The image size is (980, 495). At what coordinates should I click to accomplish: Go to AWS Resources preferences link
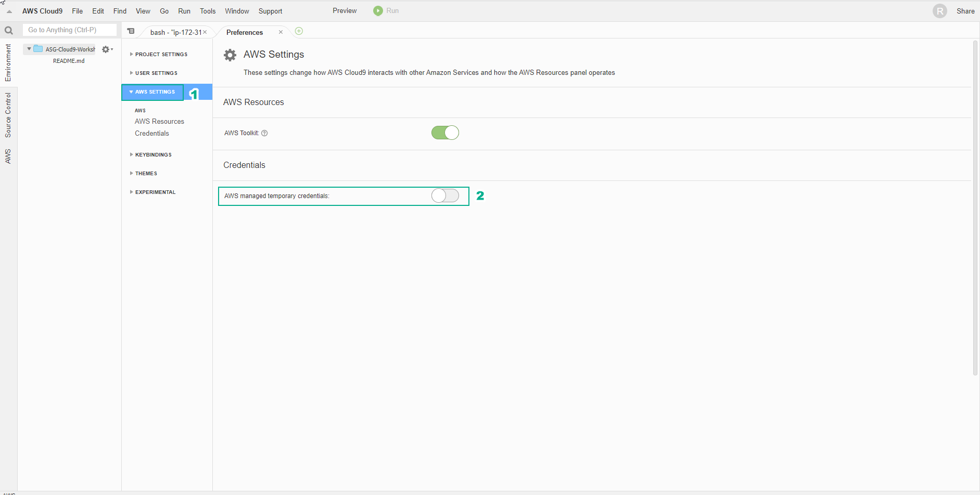coord(159,122)
